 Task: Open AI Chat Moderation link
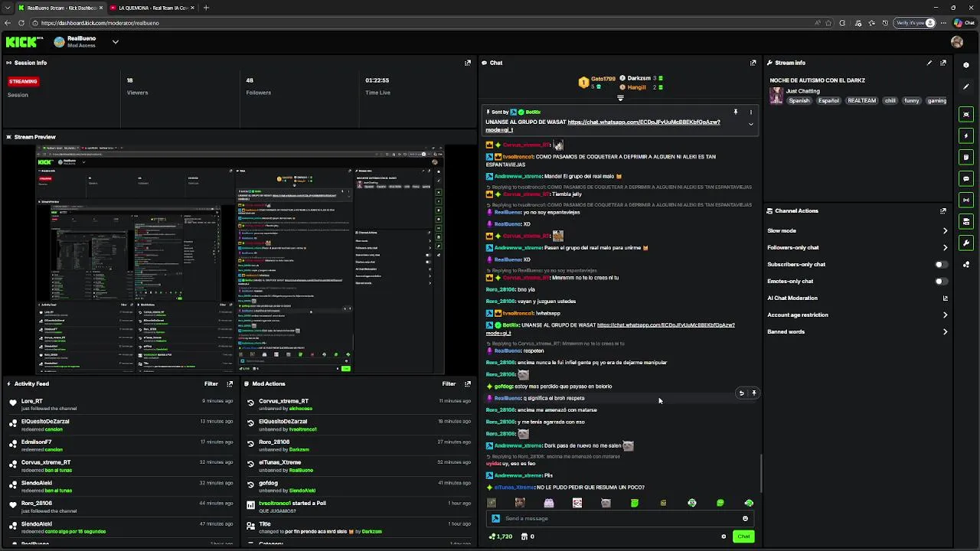945,298
